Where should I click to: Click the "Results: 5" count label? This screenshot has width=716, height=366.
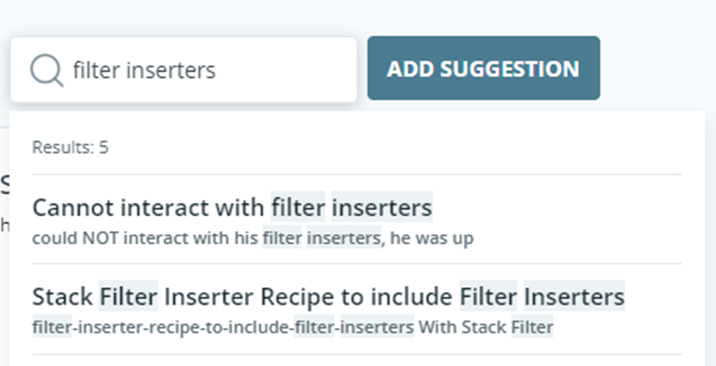pyautogui.click(x=70, y=147)
